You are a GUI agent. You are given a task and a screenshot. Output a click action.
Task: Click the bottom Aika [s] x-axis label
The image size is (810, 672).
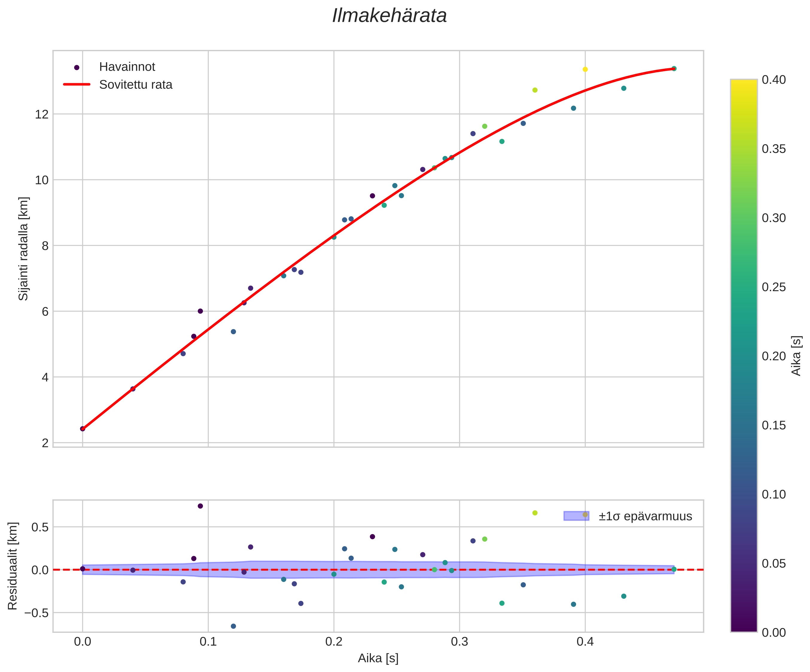378,658
